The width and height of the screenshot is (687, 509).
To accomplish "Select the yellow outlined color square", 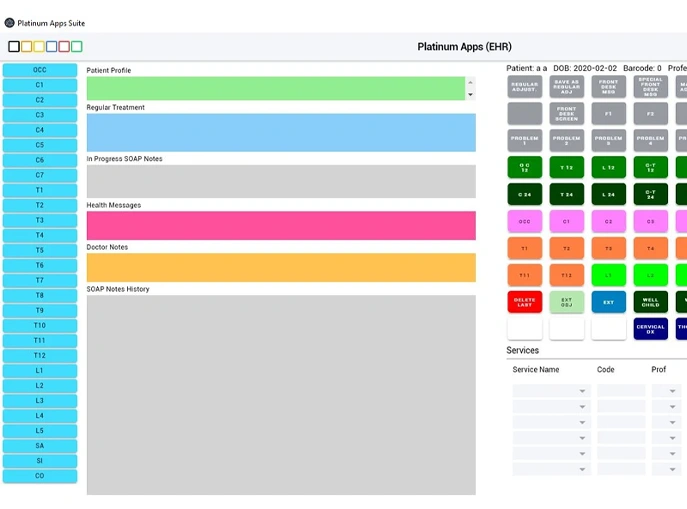I will click(39, 46).
